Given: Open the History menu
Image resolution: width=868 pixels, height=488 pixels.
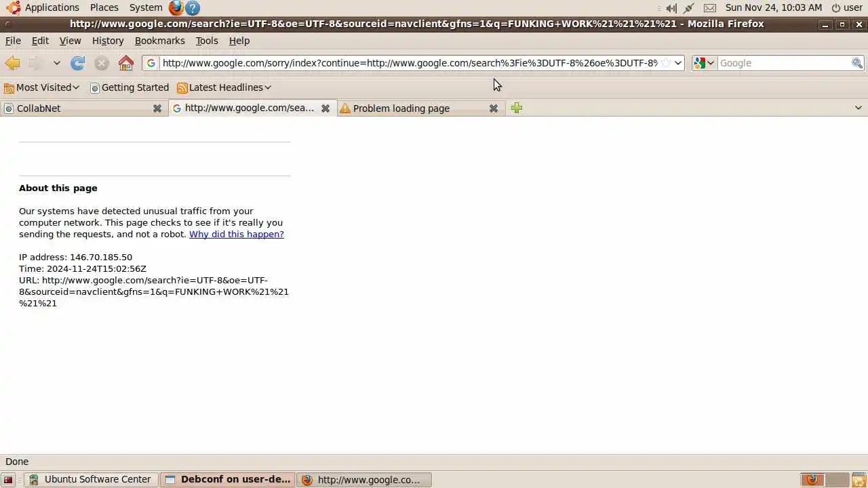Looking at the screenshot, I should click(x=108, y=41).
